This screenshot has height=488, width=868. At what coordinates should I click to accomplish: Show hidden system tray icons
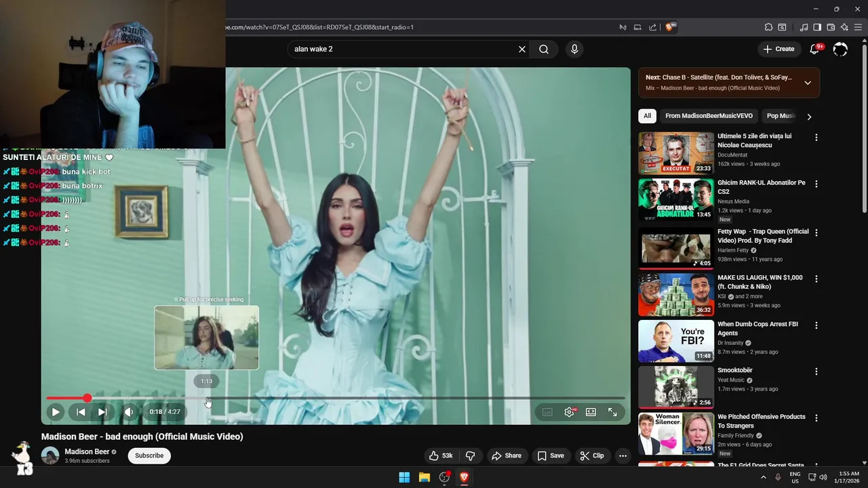[x=763, y=477]
